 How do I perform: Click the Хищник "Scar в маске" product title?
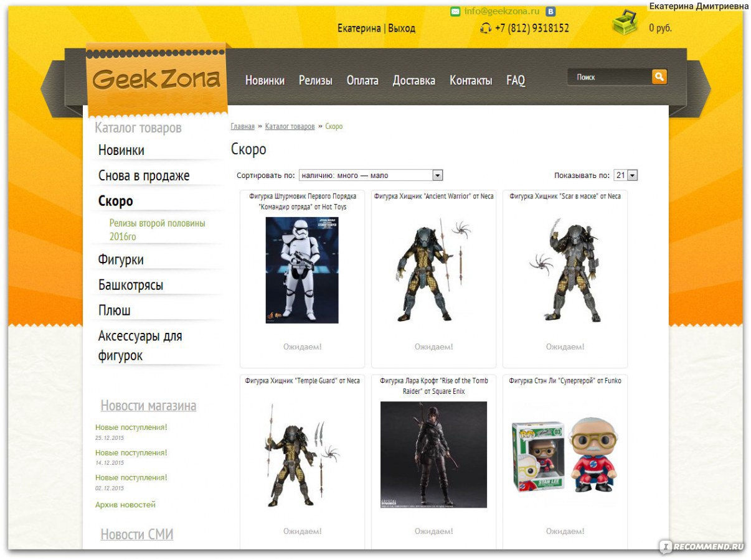(x=565, y=196)
